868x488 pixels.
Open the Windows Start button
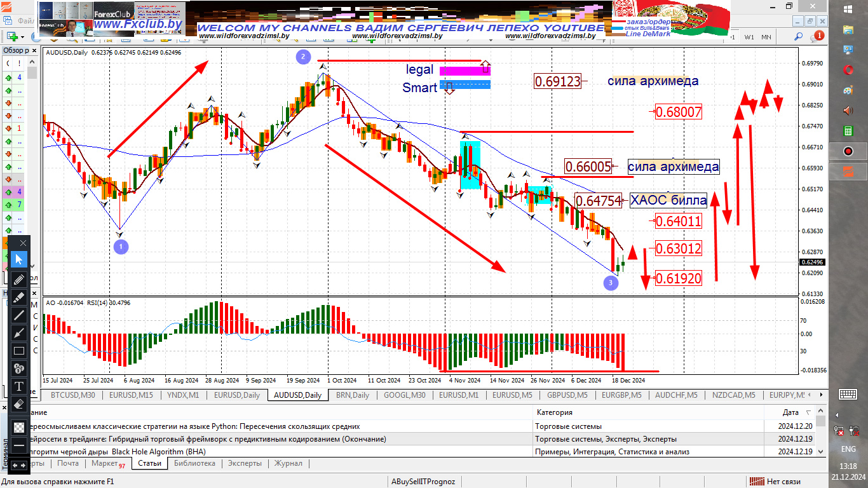pyautogui.click(x=848, y=9)
